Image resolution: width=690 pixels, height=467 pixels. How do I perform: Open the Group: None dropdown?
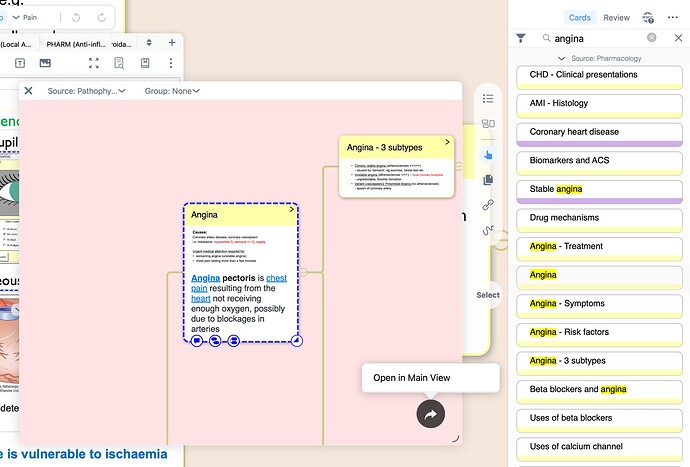tap(172, 91)
